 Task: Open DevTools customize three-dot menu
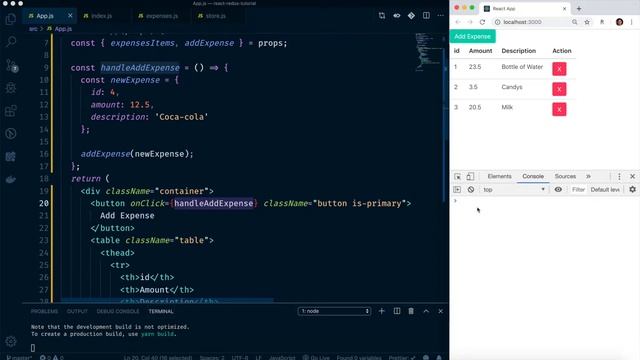coord(619,176)
